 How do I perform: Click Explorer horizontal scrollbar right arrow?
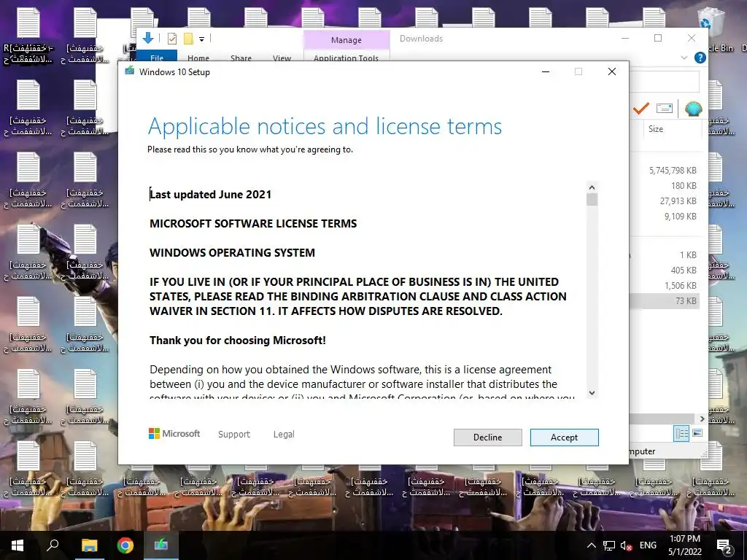pos(703,419)
